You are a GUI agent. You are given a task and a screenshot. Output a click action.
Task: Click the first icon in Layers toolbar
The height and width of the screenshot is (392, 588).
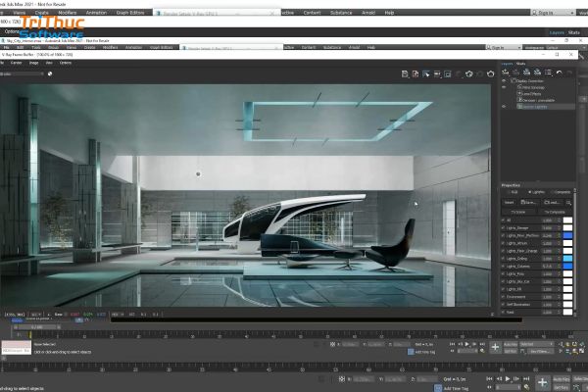point(506,73)
